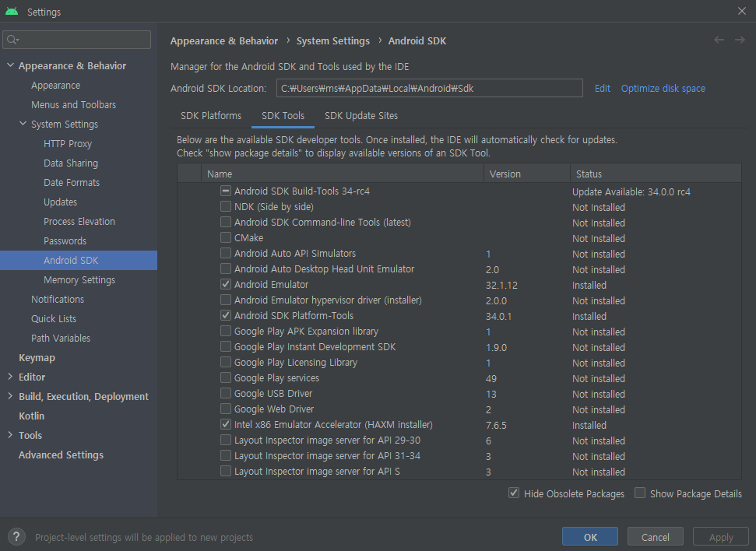Open Appearance settings in sidebar

tap(56, 86)
